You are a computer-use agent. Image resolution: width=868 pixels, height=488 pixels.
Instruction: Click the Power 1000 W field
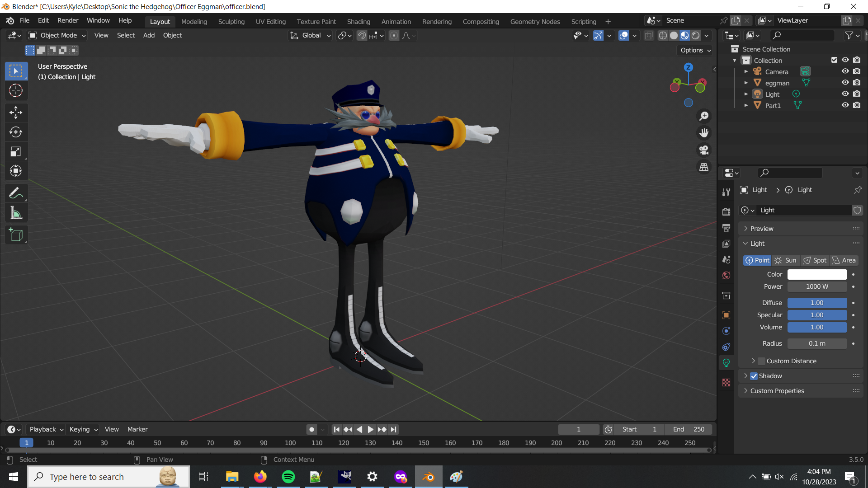tap(817, 286)
